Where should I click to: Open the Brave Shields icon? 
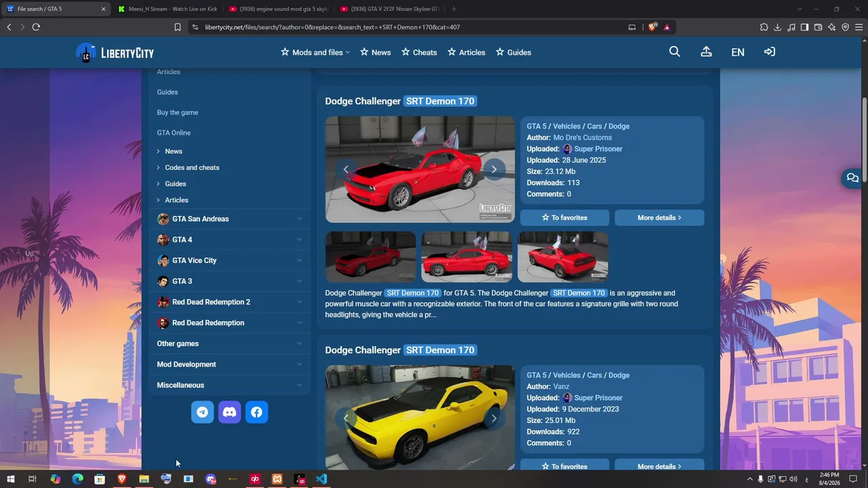point(653,27)
